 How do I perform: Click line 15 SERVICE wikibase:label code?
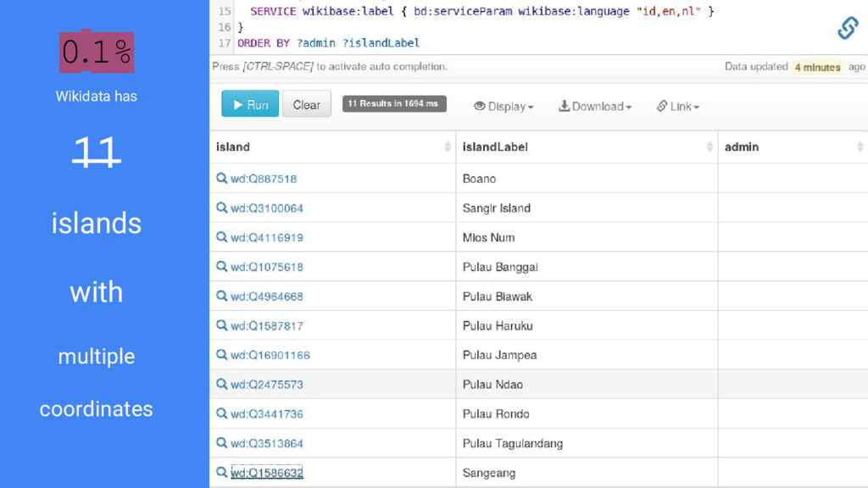tap(482, 11)
